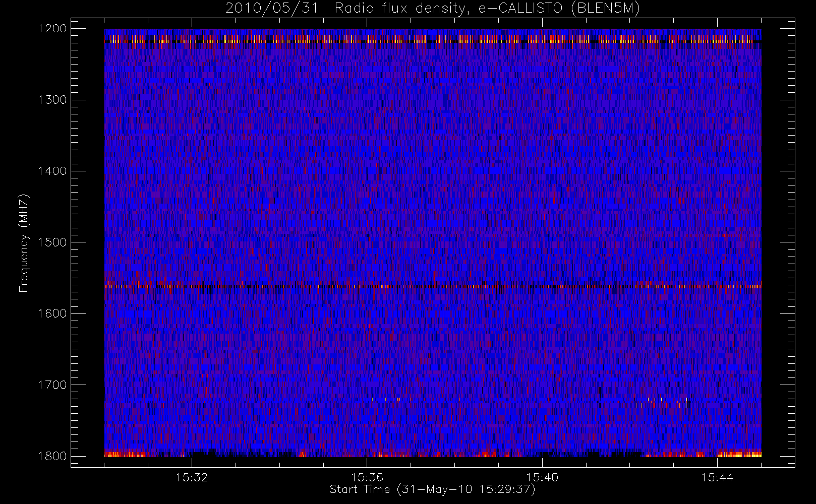Select the 1200 frequency axis label
The height and width of the screenshot is (504, 816).
(52, 29)
